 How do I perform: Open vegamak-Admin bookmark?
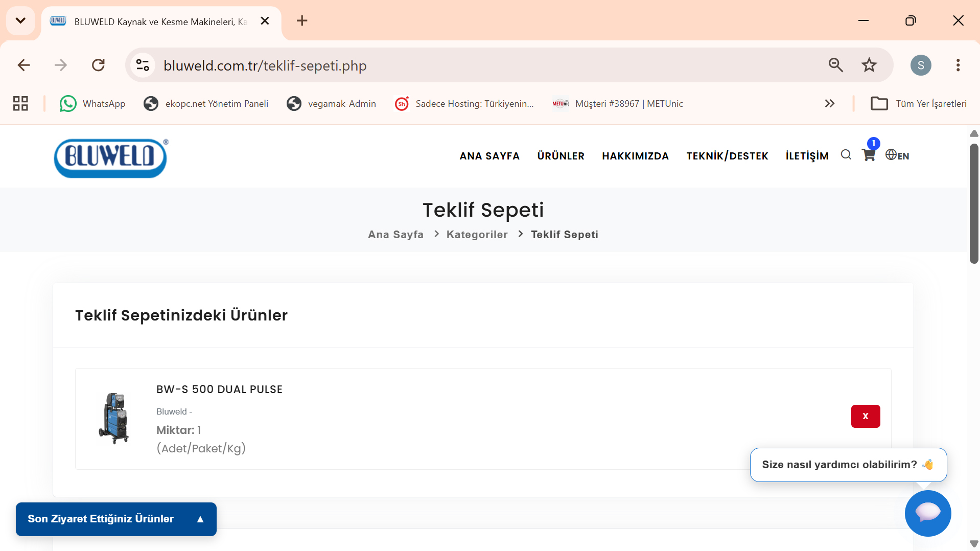pyautogui.click(x=331, y=104)
